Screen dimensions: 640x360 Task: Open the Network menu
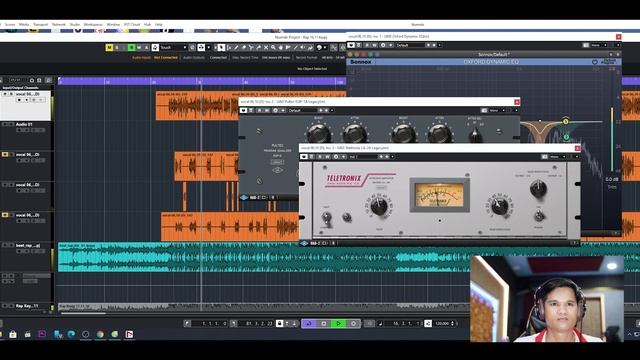click(x=59, y=24)
